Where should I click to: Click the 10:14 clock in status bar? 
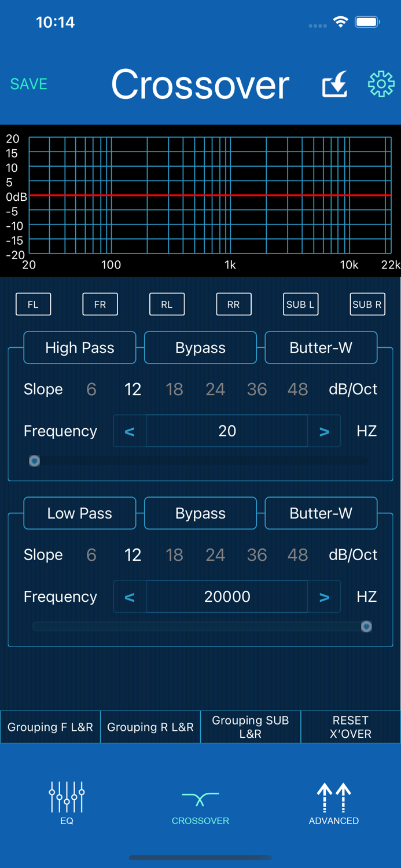(x=56, y=23)
